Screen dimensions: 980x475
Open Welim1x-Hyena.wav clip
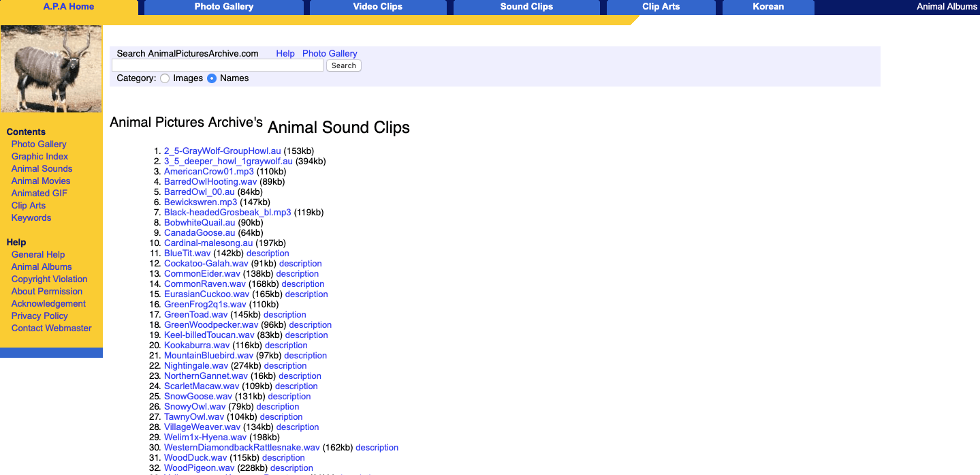pos(205,438)
